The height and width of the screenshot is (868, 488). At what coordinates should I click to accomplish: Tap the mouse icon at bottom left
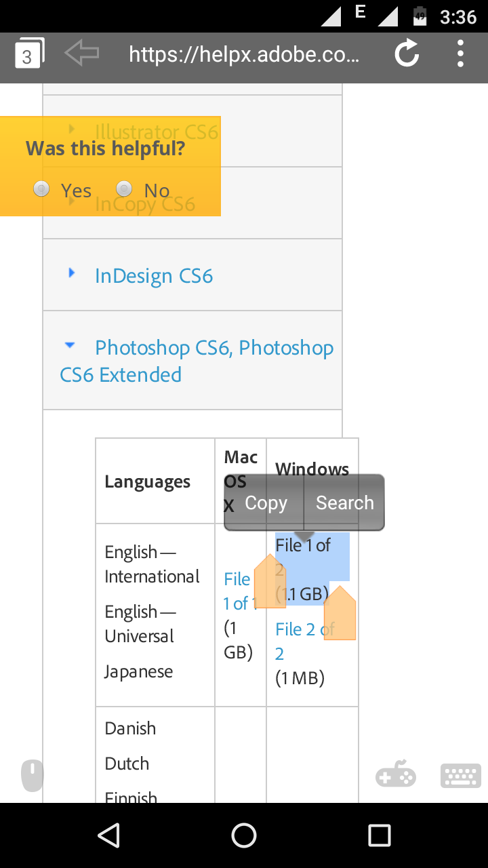(x=32, y=776)
